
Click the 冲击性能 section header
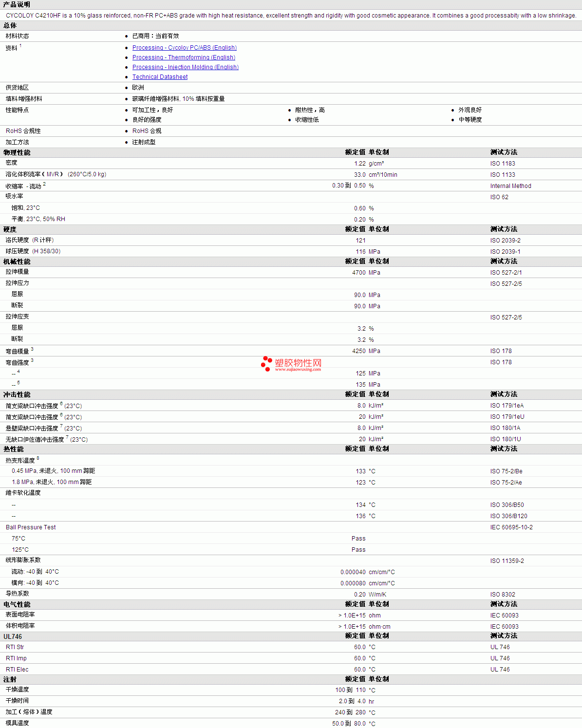(x=17, y=394)
